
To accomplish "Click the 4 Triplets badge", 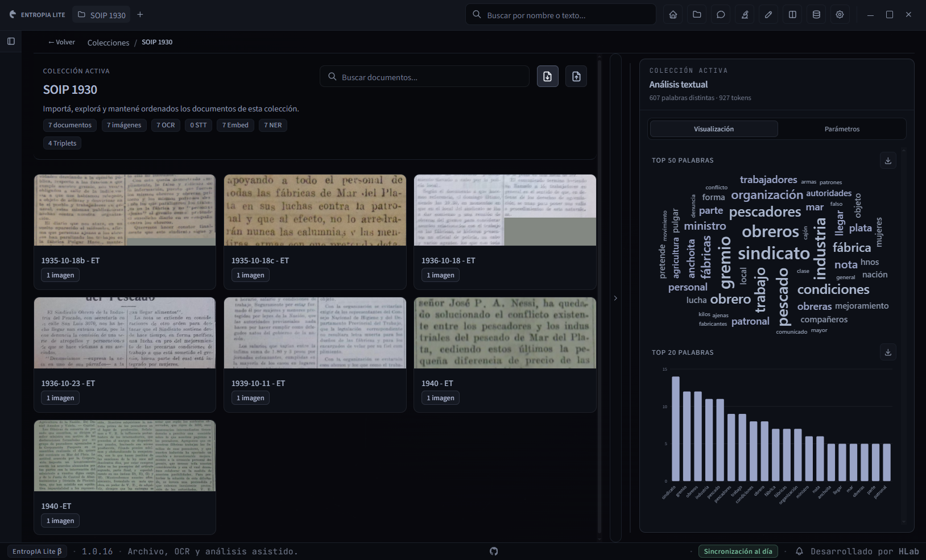I will point(62,143).
